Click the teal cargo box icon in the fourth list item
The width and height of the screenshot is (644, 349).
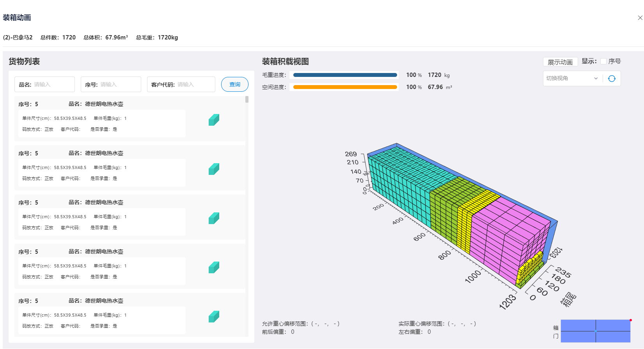tap(214, 267)
